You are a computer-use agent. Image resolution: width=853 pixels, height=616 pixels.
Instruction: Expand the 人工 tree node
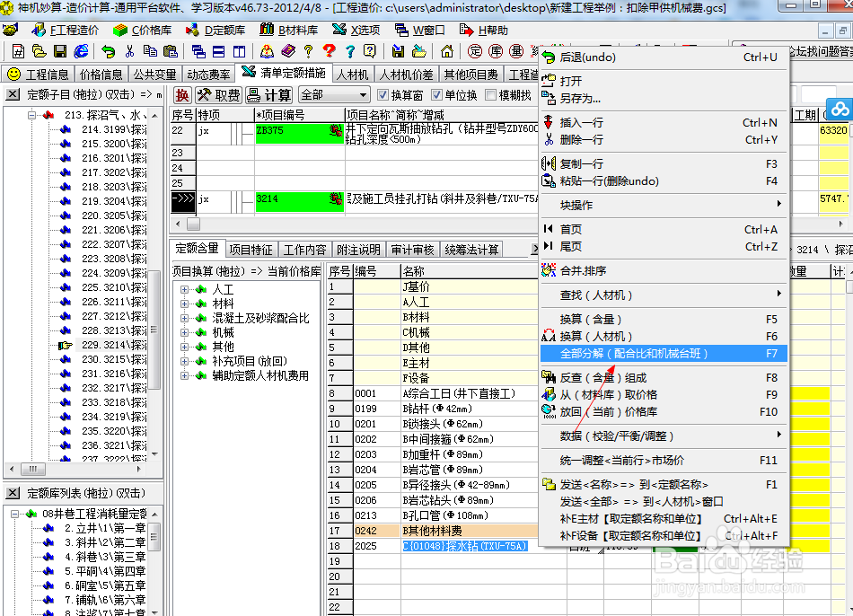(x=184, y=289)
